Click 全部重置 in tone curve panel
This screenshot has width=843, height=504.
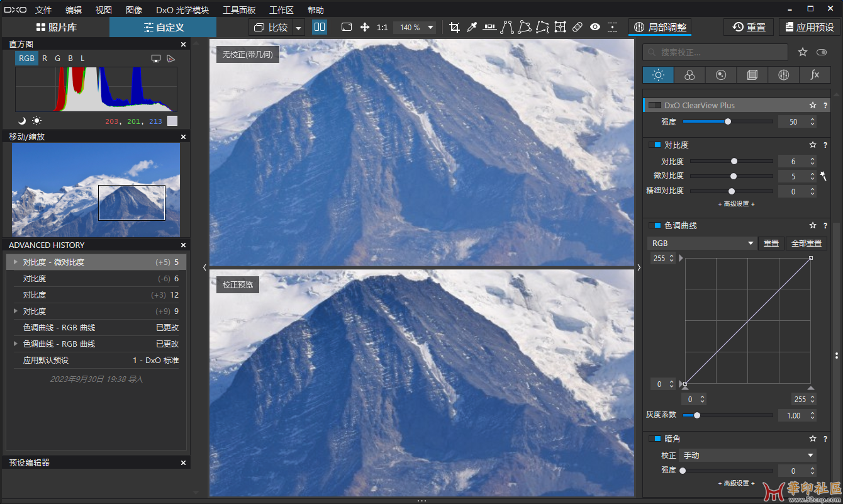click(806, 244)
